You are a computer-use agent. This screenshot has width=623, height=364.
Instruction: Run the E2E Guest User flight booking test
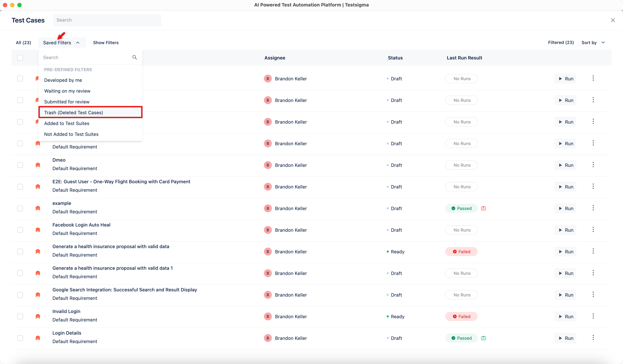pyautogui.click(x=565, y=187)
